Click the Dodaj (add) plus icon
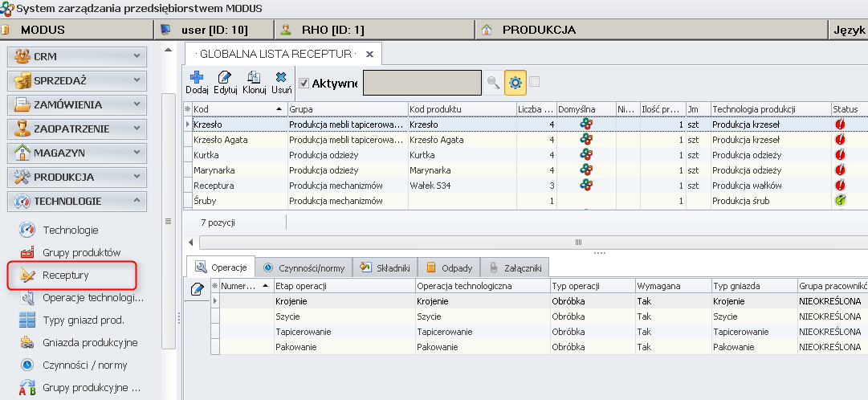Viewport: 868px width, 400px height. point(197,77)
